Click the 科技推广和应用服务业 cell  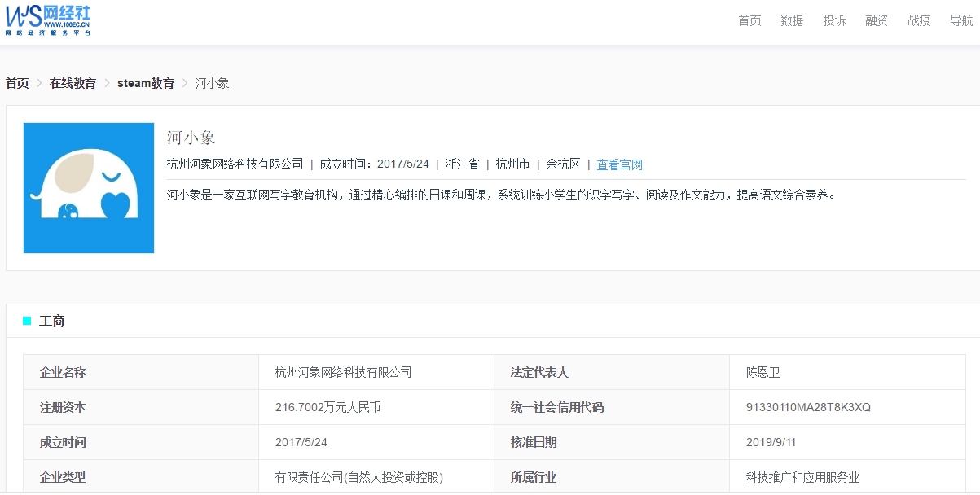(802, 477)
